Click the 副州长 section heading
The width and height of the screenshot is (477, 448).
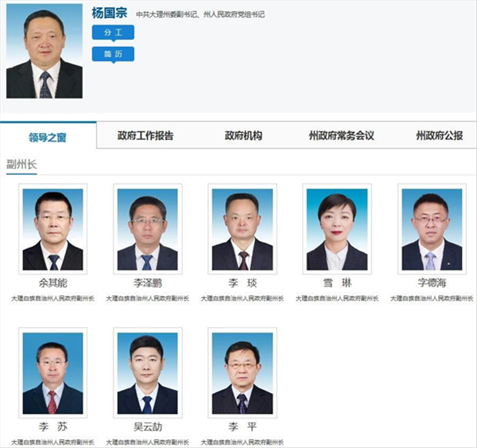[21, 165]
